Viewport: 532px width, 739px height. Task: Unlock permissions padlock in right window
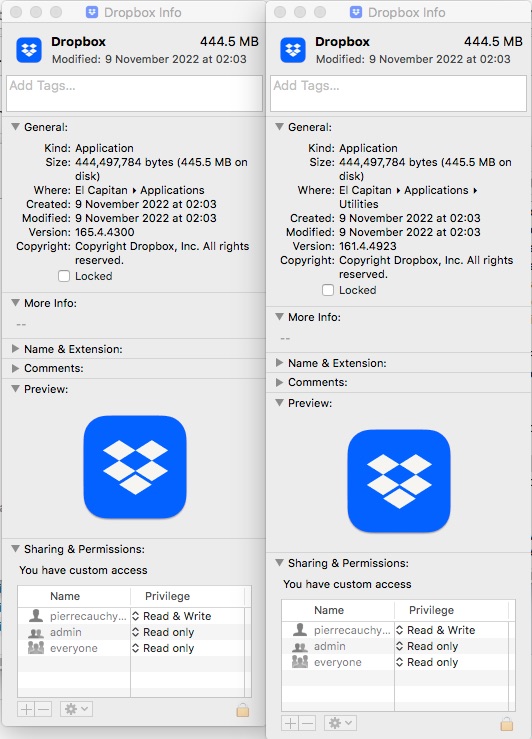(x=507, y=724)
